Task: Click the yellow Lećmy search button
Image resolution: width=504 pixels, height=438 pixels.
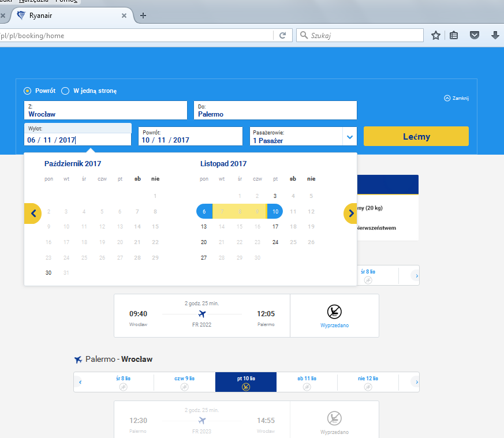Action: click(416, 136)
